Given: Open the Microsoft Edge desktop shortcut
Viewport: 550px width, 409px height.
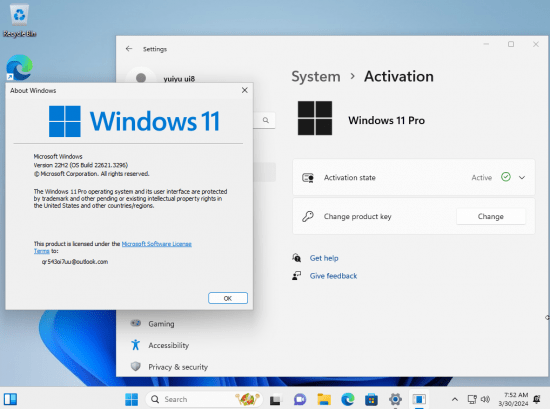Looking at the screenshot, I should [19, 67].
